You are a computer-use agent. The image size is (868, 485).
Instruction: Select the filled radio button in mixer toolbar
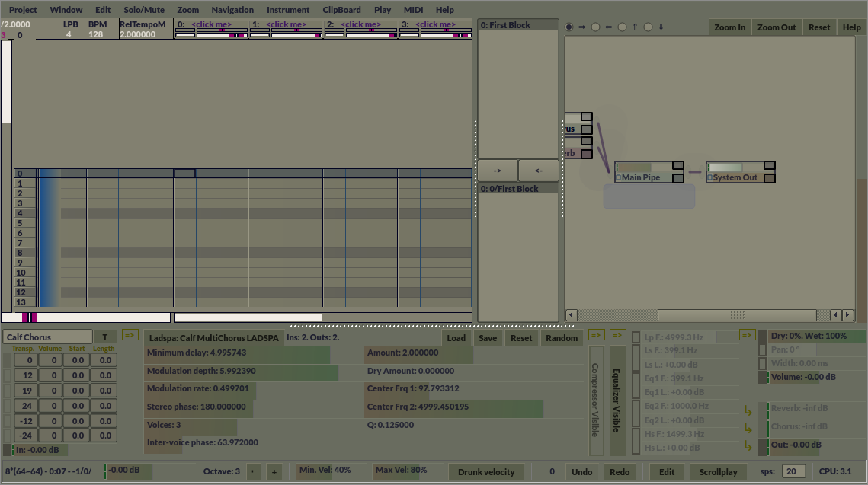[569, 27]
